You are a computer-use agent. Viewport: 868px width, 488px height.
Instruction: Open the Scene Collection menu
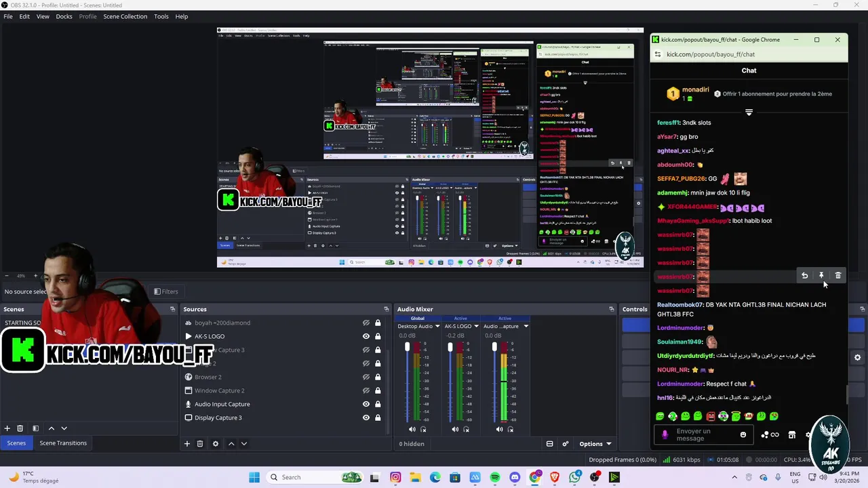(x=125, y=16)
